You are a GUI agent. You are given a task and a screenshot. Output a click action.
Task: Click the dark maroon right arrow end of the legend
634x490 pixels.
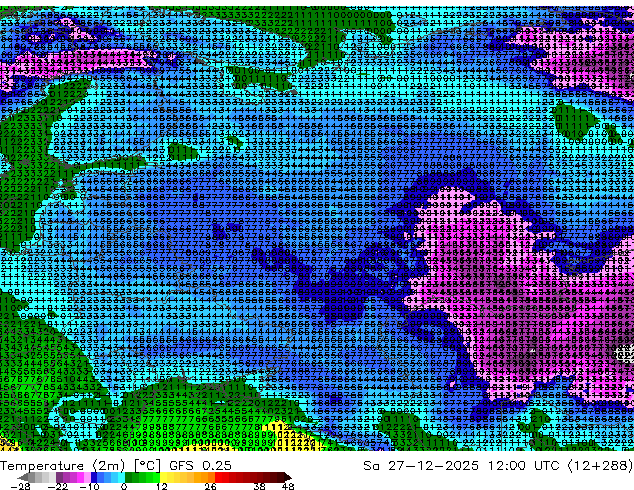tap(287, 477)
